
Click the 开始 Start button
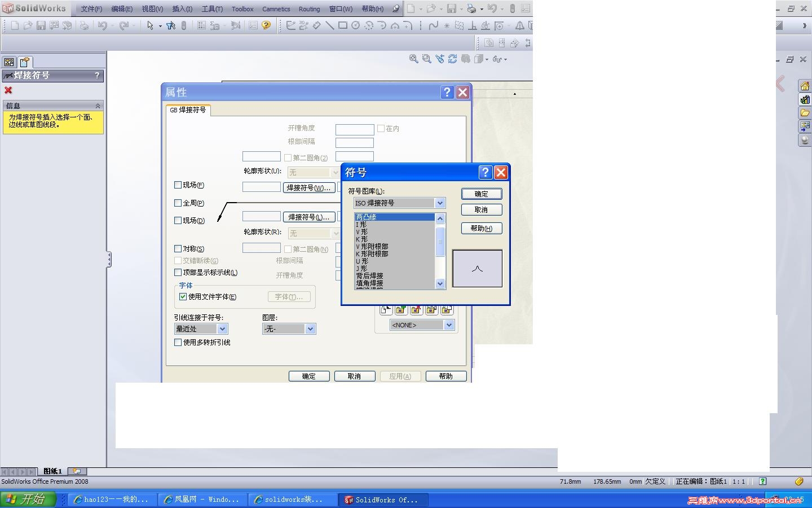pos(28,500)
